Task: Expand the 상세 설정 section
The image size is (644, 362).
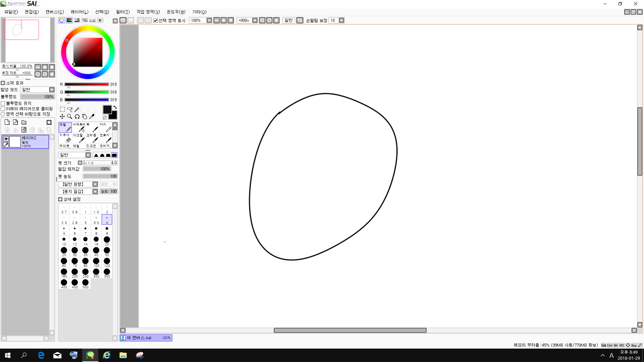Action: (60, 199)
